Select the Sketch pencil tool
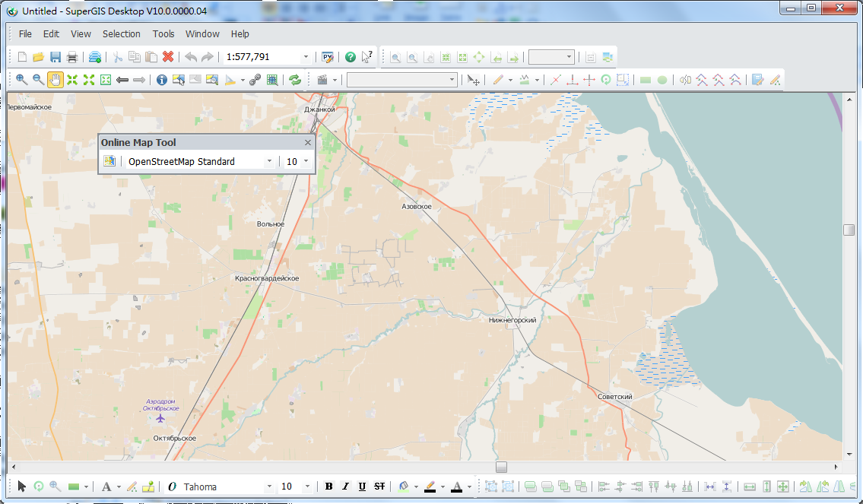Image resolution: width=863 pixels, height=504 pixels. tap(497, 80)
